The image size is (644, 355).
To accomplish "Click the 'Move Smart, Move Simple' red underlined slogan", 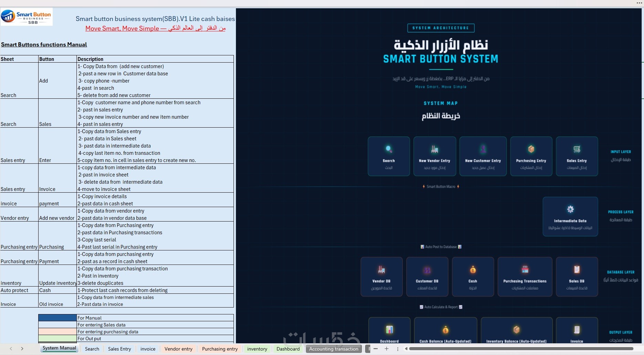I will [155, 28].
